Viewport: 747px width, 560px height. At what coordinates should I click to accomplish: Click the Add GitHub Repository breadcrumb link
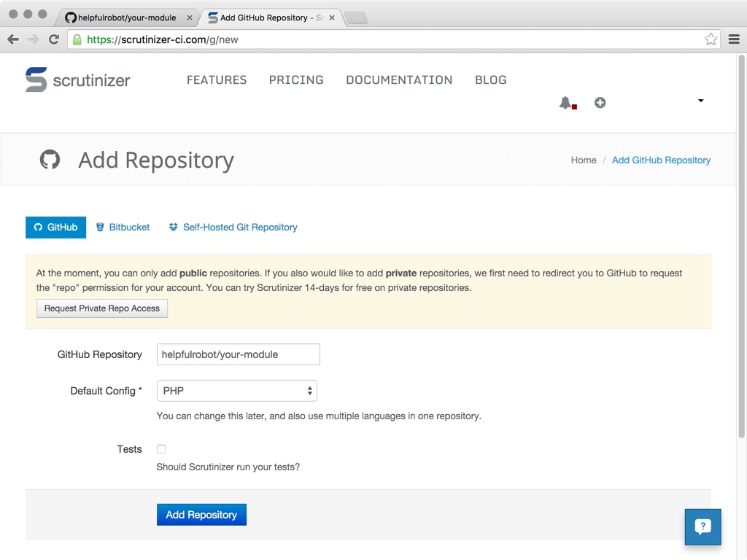(x=661, y=160)
